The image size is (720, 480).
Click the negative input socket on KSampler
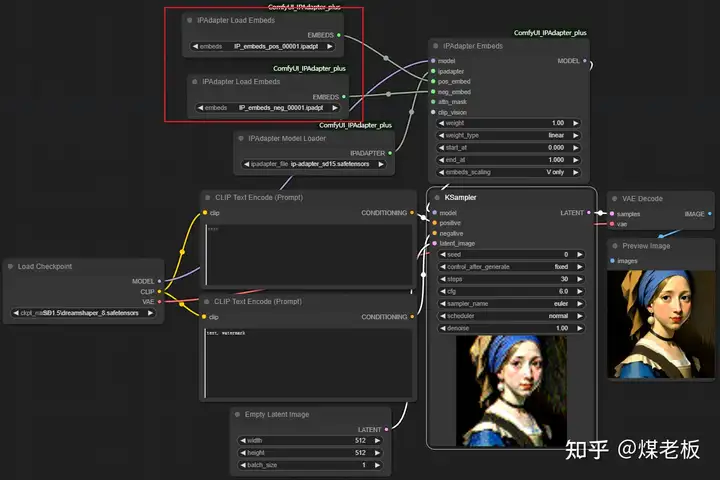click(x=434, y=233)
